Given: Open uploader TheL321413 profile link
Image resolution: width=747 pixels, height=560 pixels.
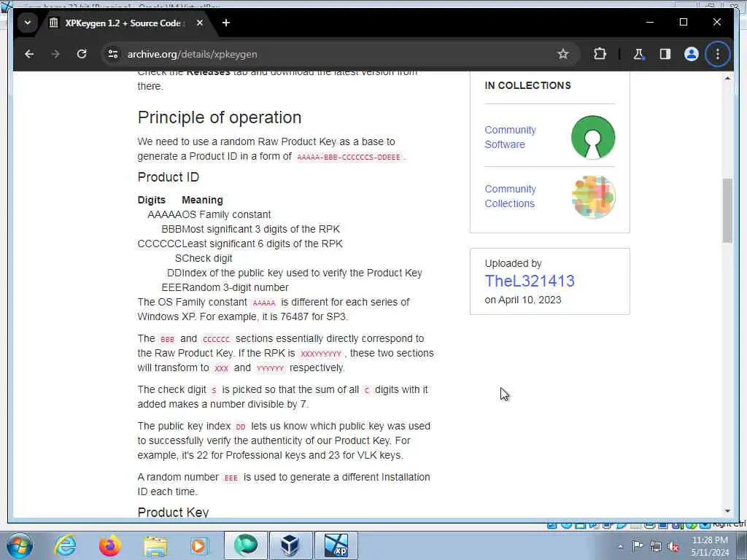Looking at the screenshot, I should coord(530,281).
